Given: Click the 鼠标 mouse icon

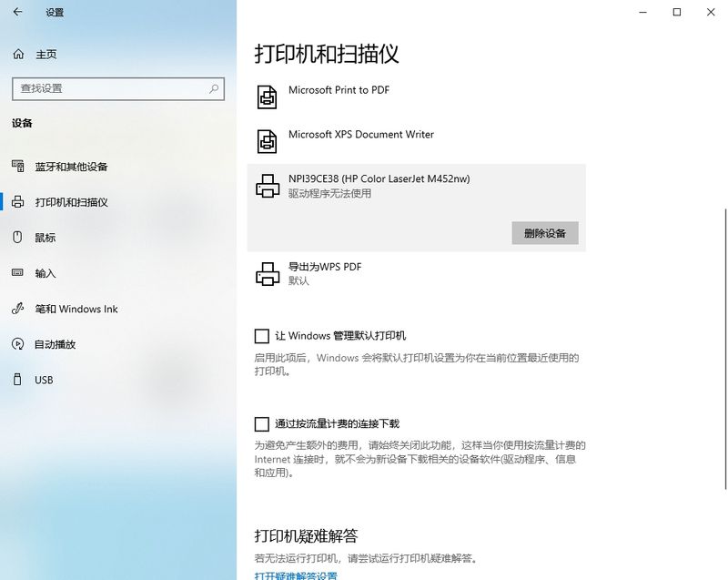Looking at the screenshot, I should [x=17, y=238].
